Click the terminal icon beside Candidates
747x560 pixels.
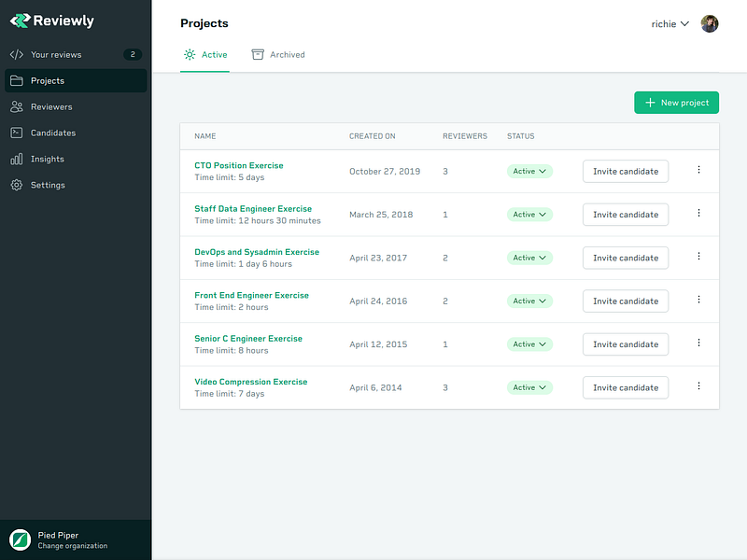click(x=17, y=133)
